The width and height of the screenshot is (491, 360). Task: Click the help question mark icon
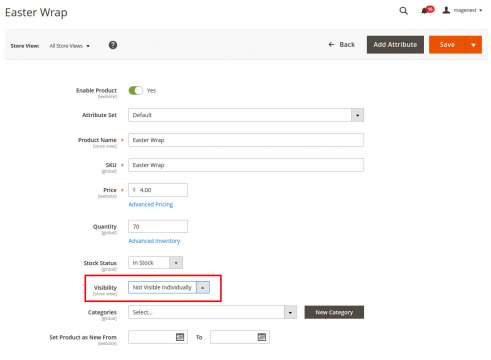coord(113,45)
